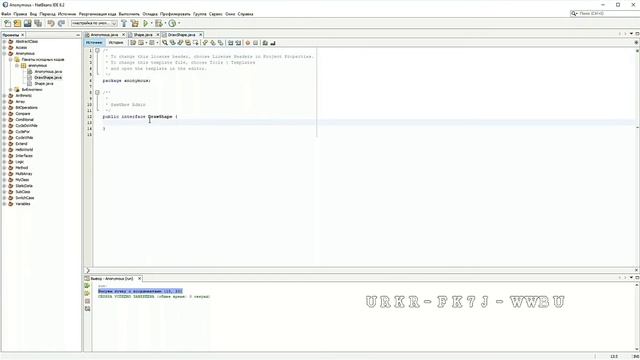
Task: Click the Search icon in quick search box
Action: pyautogui.click(x=573, y=13)
